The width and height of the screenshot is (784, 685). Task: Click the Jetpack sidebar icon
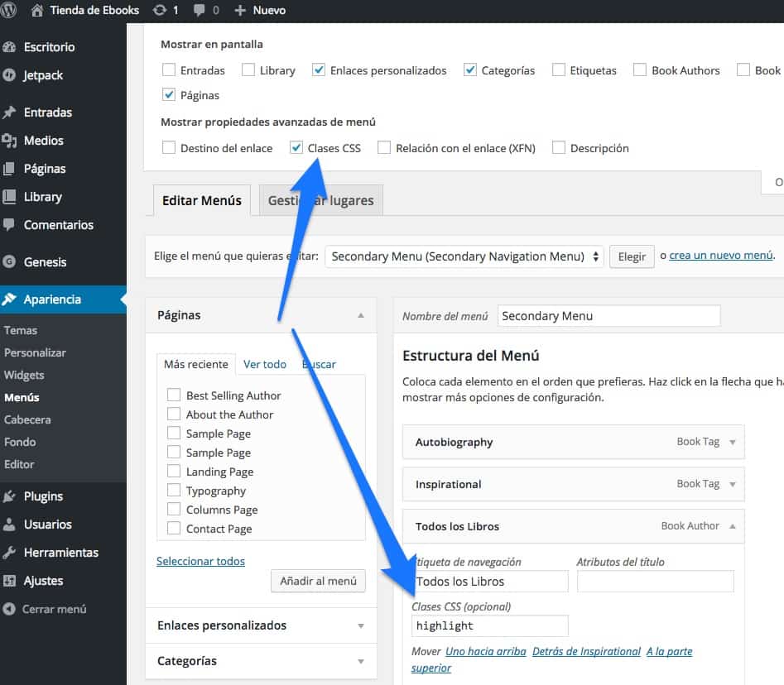(x=9, y=75)
